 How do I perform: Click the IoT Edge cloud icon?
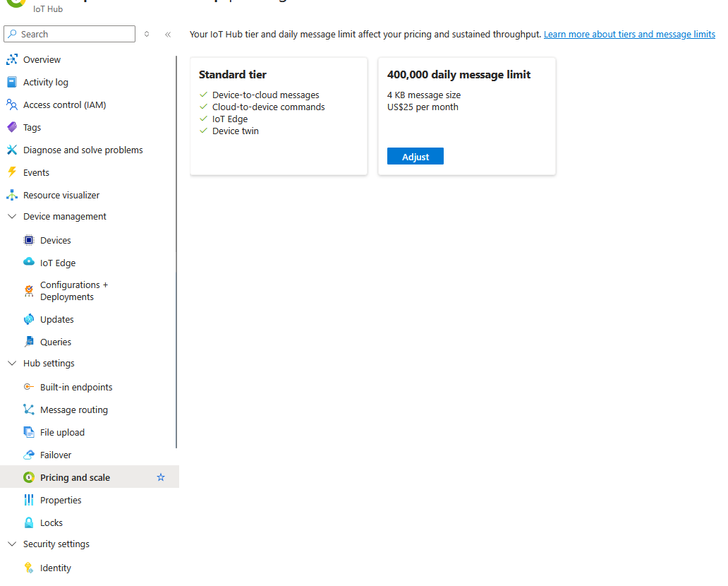pyautogui.click(x=29, y=262)
